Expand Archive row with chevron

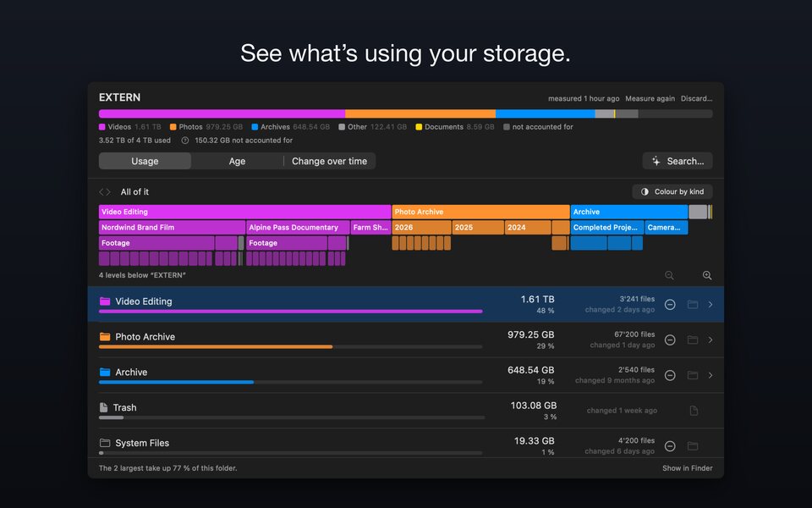pyautogui.click(x=710, y=375)
